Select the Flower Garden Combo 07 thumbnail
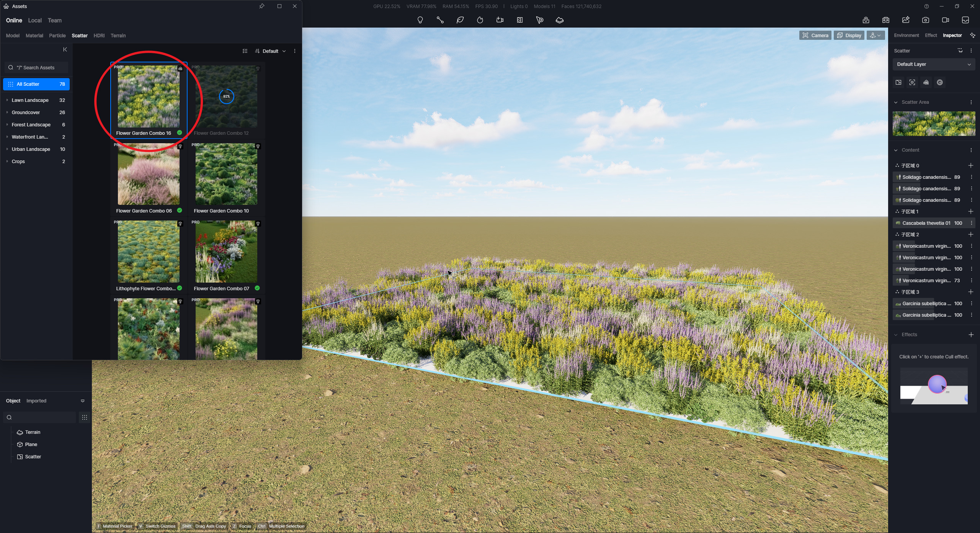This screenshot has height=533, width=980. [x=226, y=252]
